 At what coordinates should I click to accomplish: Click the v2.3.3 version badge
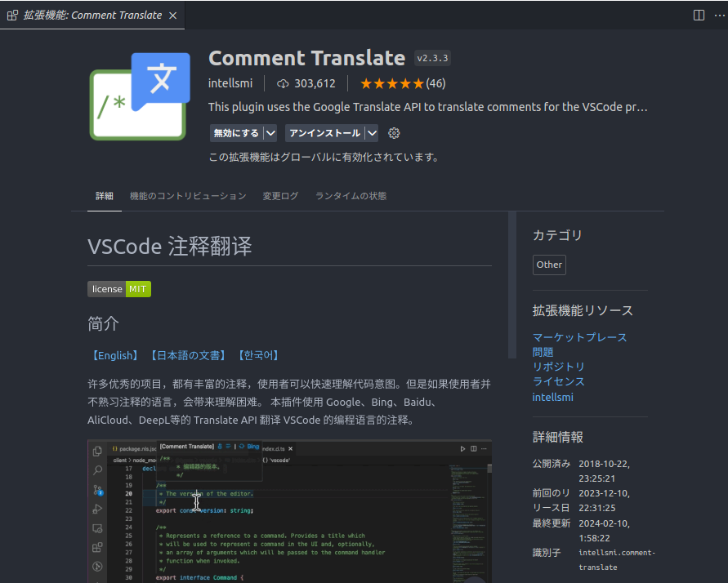coord(432,58)
